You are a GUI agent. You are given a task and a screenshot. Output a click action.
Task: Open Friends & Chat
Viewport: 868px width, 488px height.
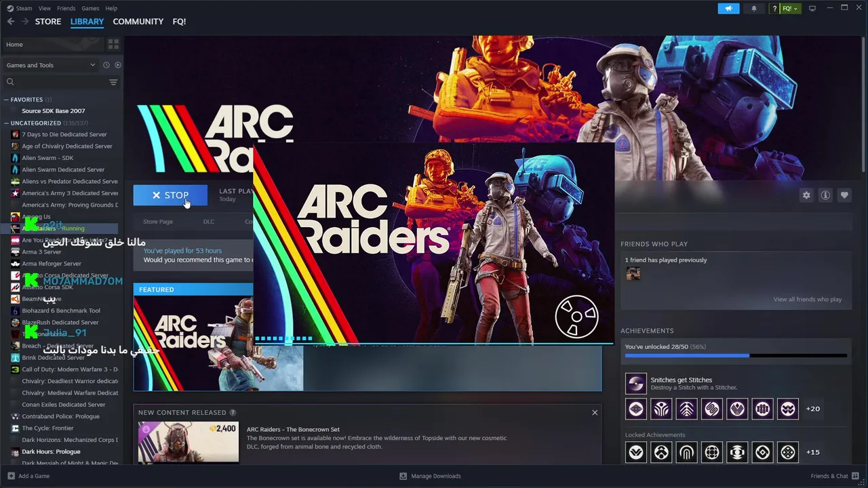coord(834,476)
